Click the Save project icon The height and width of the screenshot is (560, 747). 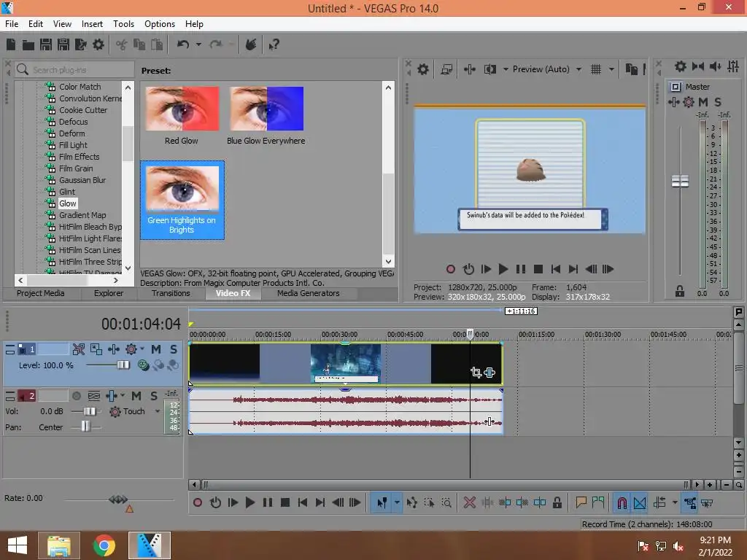[x=46, y=44]
